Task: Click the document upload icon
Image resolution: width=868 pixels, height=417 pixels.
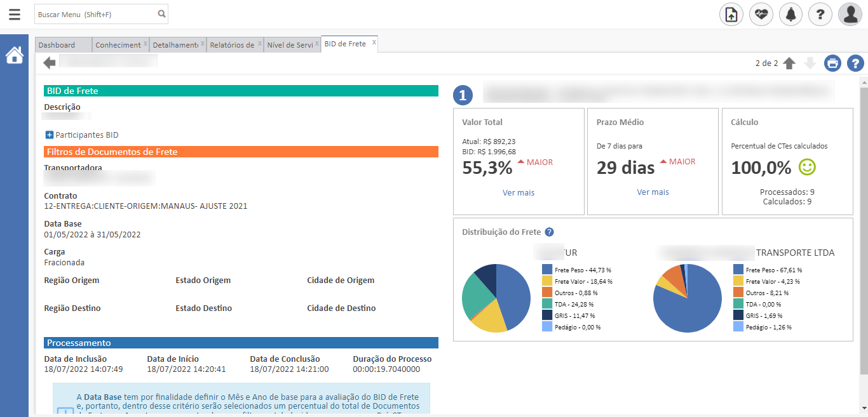Action: pyautogui.click(x=731, y=14)
